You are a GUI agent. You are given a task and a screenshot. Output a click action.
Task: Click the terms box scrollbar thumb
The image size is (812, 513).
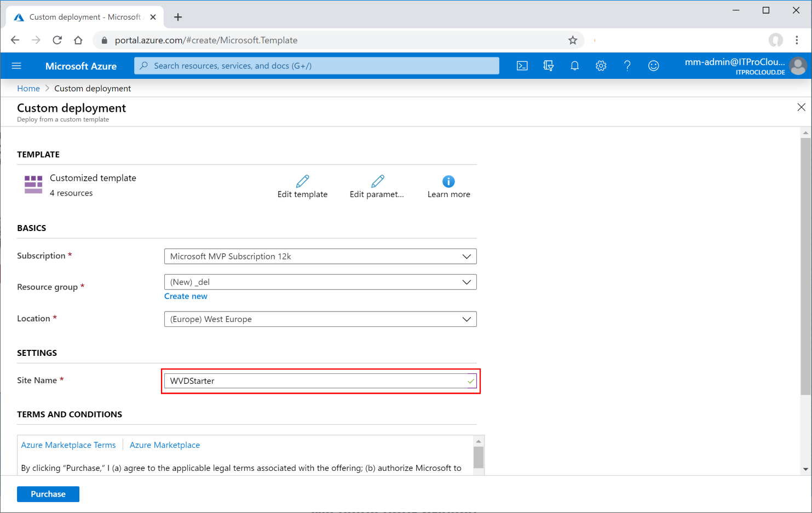coord(479,458)
